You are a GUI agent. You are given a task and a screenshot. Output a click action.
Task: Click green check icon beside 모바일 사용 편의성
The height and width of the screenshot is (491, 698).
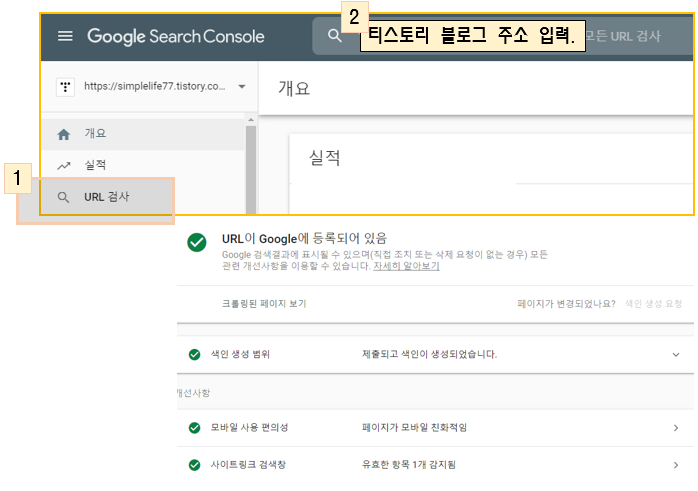click(x=195, y=428)
